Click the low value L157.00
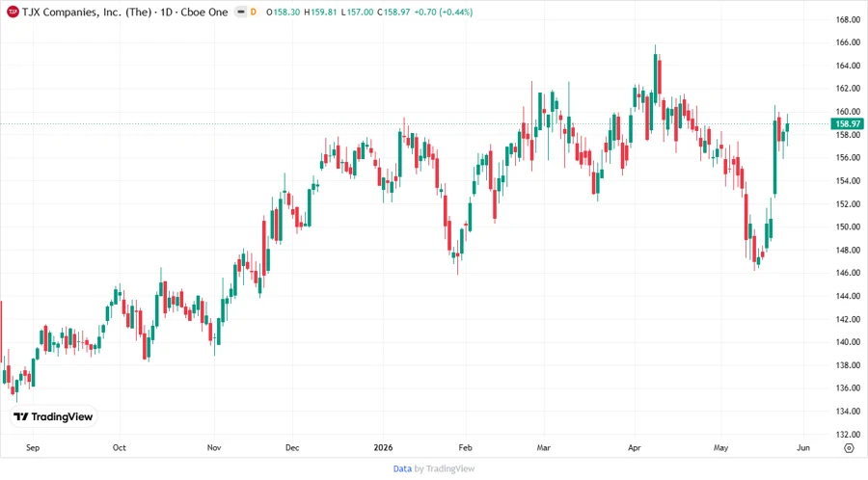The image size is (868, 480). coord(357,12)
